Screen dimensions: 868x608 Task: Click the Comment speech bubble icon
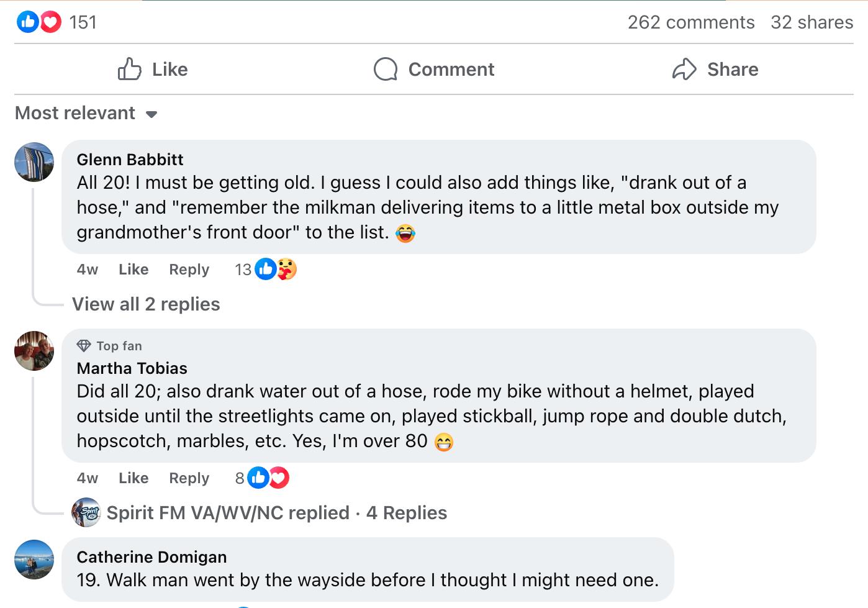click(385, 69)
